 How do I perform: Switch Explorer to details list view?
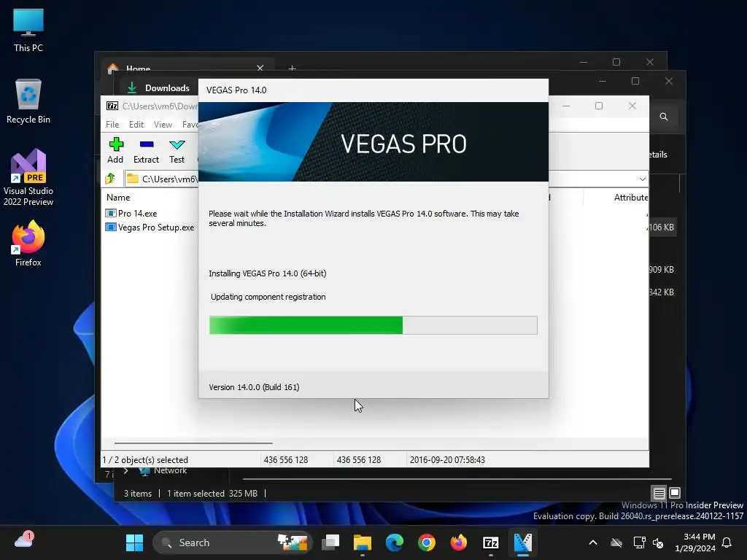(659, 493)
